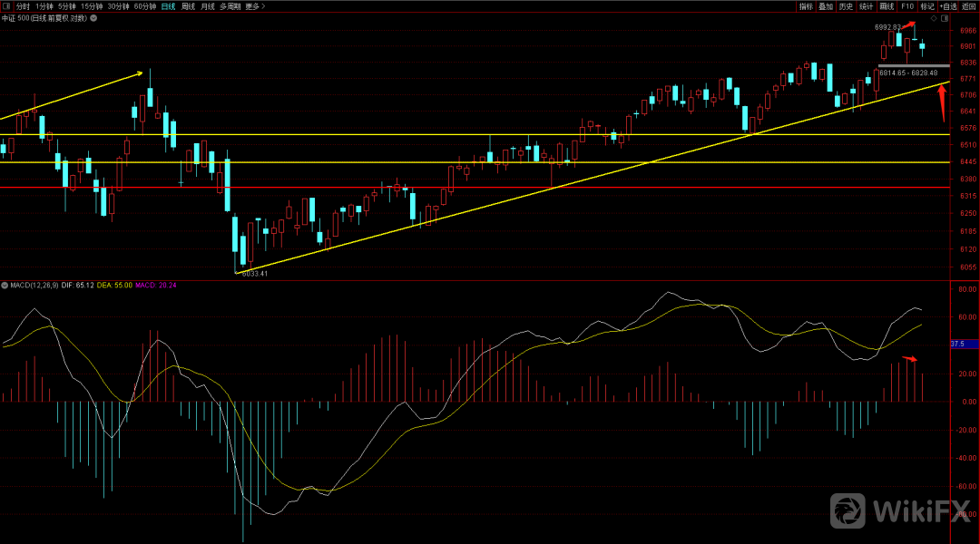Open the 多周期 multi-period view
Screen dimensions: 980x544
tap(230, 6)
